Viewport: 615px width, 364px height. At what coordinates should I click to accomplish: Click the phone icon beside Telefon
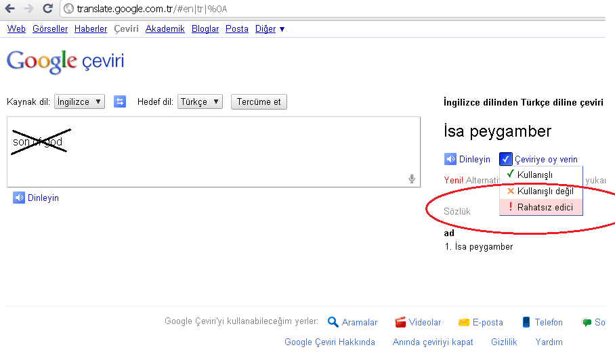pos(526,322)
